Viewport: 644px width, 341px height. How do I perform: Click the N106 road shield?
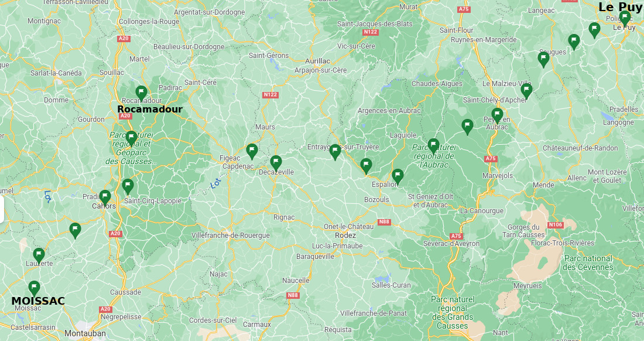point(556,225)
